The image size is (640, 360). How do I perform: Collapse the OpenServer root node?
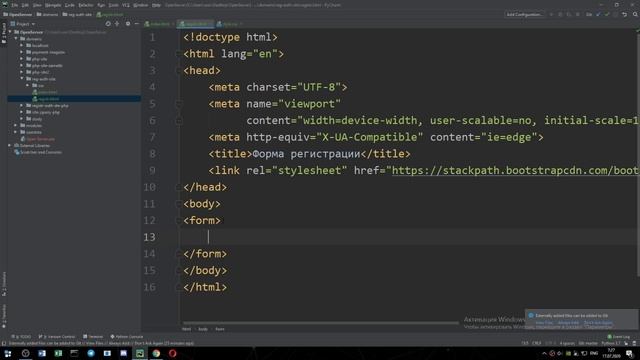click(x=10, y=32)
